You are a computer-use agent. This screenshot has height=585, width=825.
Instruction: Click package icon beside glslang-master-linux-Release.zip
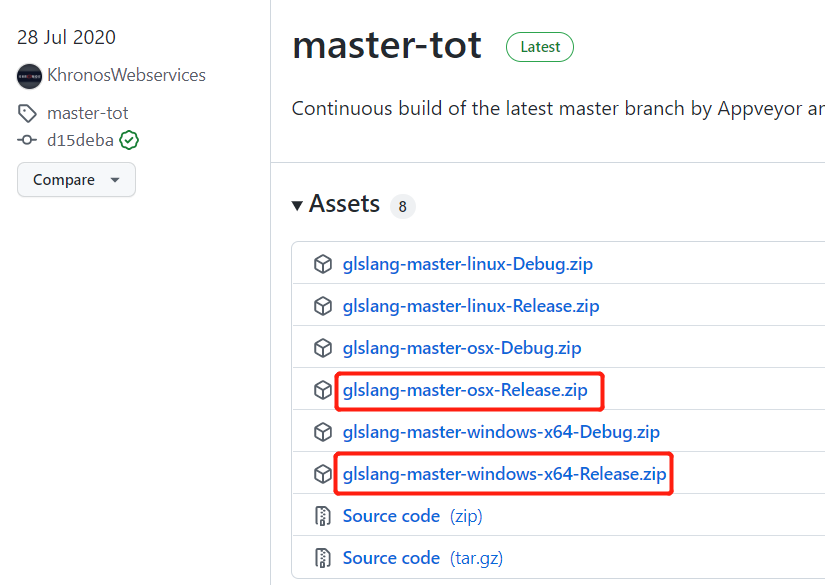coord(323,306)
